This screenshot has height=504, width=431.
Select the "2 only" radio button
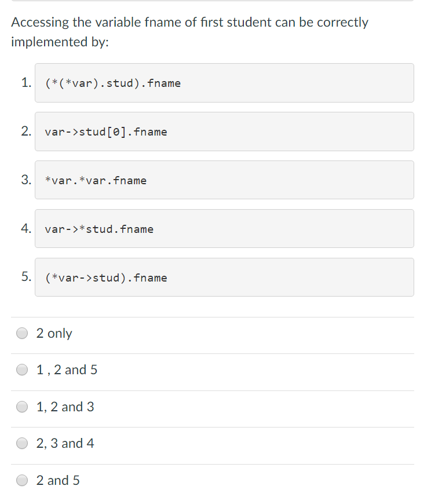[22, 333]
